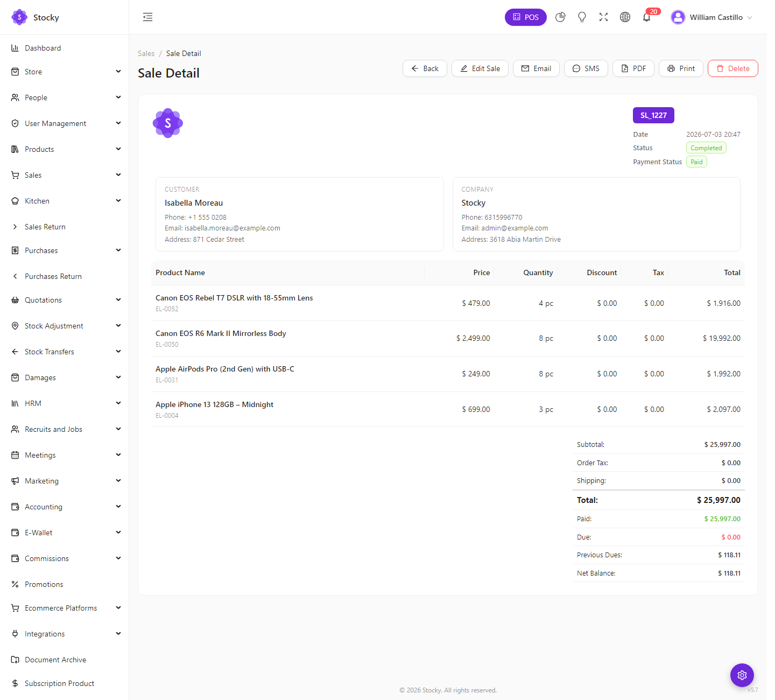Open notifications bell with 20 badge
The height and width of the screenshot is (700, 775).
(647, 17)
